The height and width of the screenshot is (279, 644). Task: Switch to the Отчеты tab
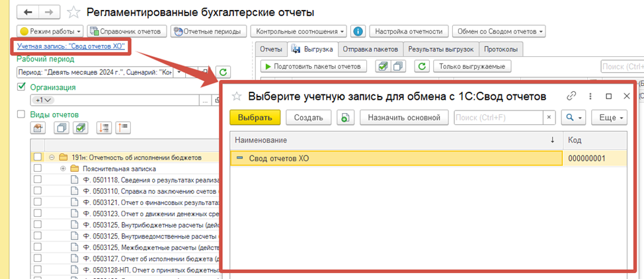click(x=271, y=50)
